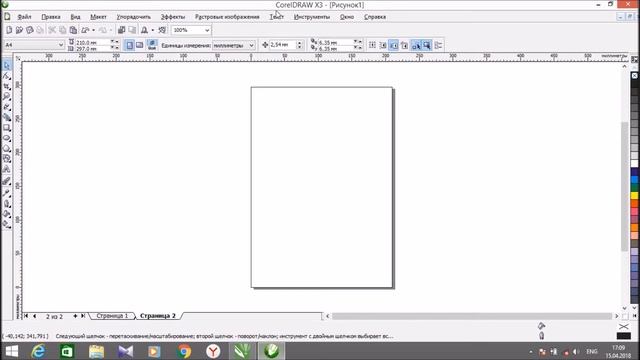The height and width of the screenshot is (360, 640).
Task: Click the Application Launcher icon
Action: pos(144,30)
